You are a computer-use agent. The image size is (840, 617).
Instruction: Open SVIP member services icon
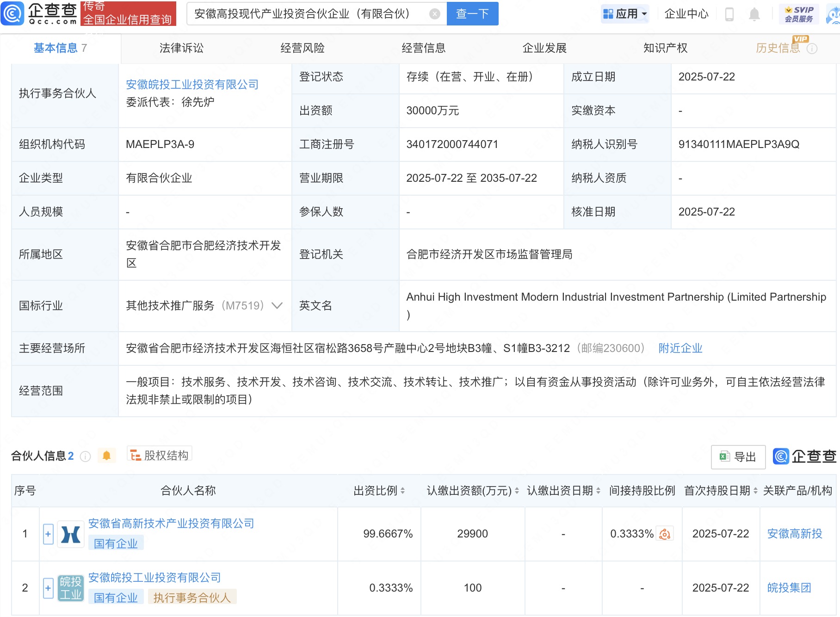799,14
